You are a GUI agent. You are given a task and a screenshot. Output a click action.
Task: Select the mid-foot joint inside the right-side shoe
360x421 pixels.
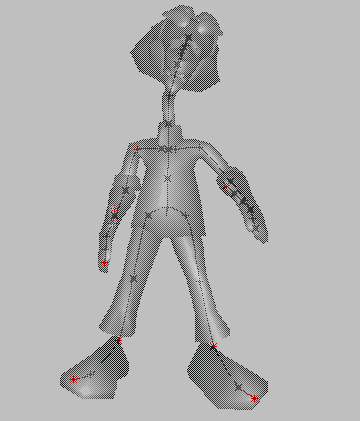(x=238, y=387)
